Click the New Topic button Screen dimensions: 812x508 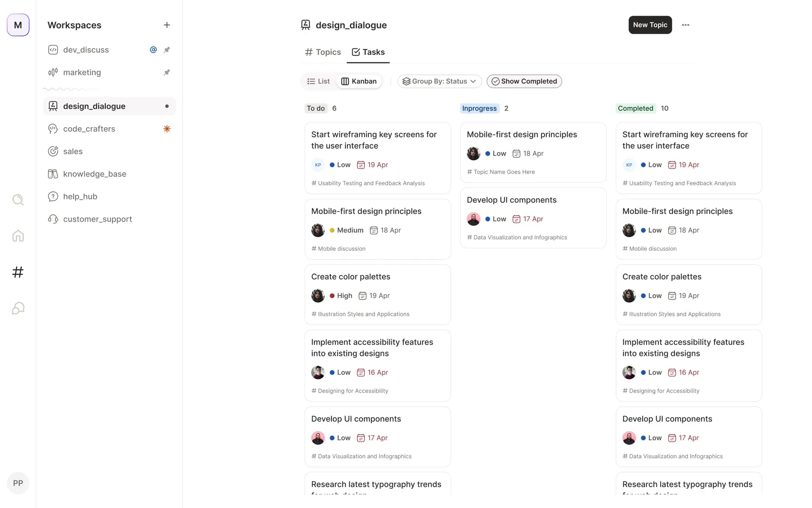point(650,25)
